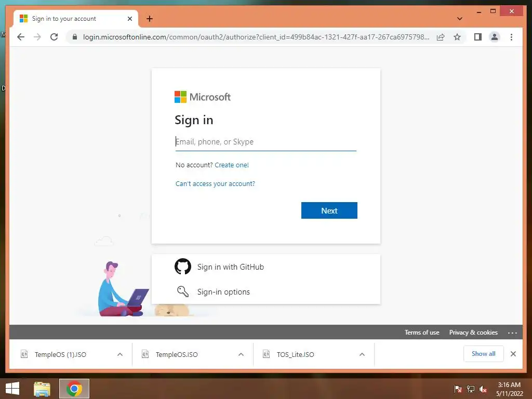
Task: Open the Chrome side panel icon
Action: pos(478,37)
